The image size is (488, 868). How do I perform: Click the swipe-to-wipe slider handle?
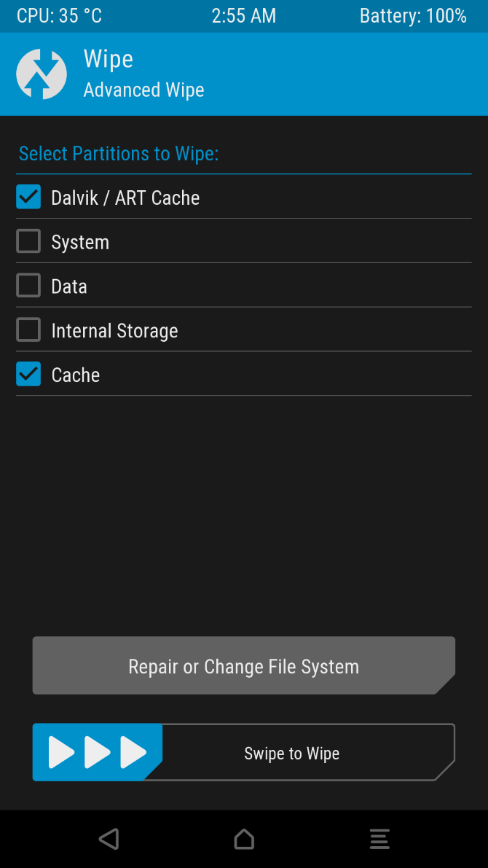tap(97, 752)
